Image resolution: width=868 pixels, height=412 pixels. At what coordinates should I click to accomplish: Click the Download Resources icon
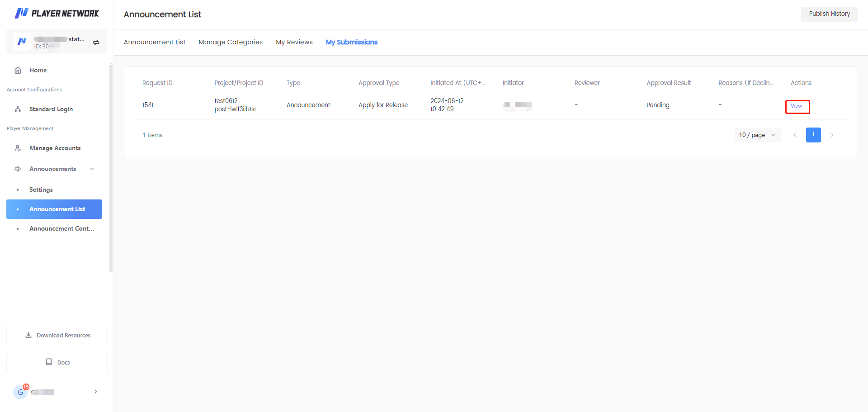click(28, 336)
